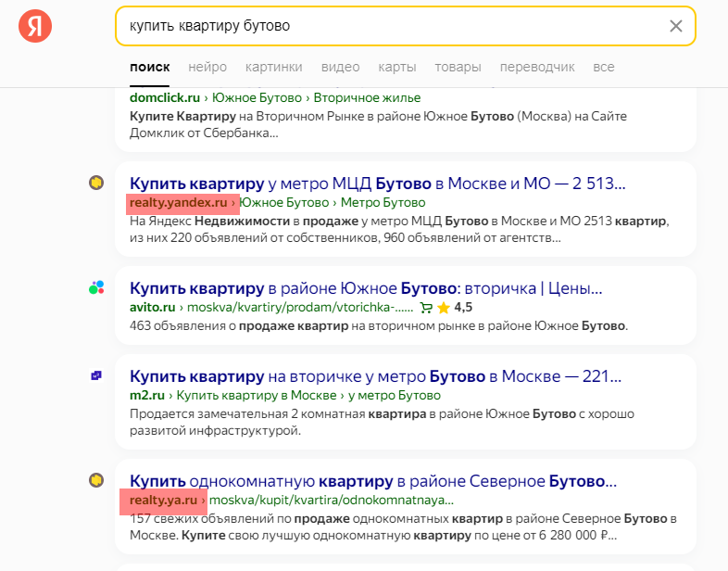728x571 pixels.
Task: Expand the все services menu
Action: 604,67
